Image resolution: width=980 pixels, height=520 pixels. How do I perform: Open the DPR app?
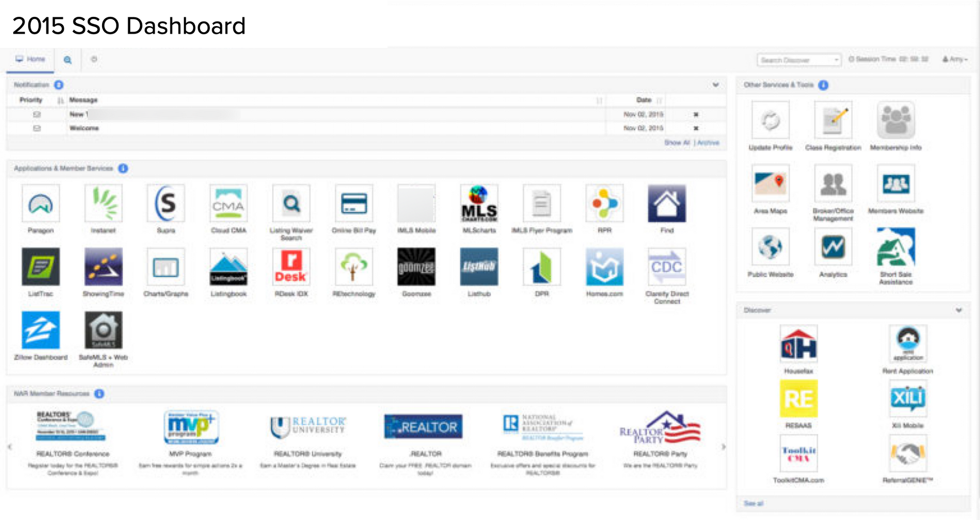tap(542, 267)
